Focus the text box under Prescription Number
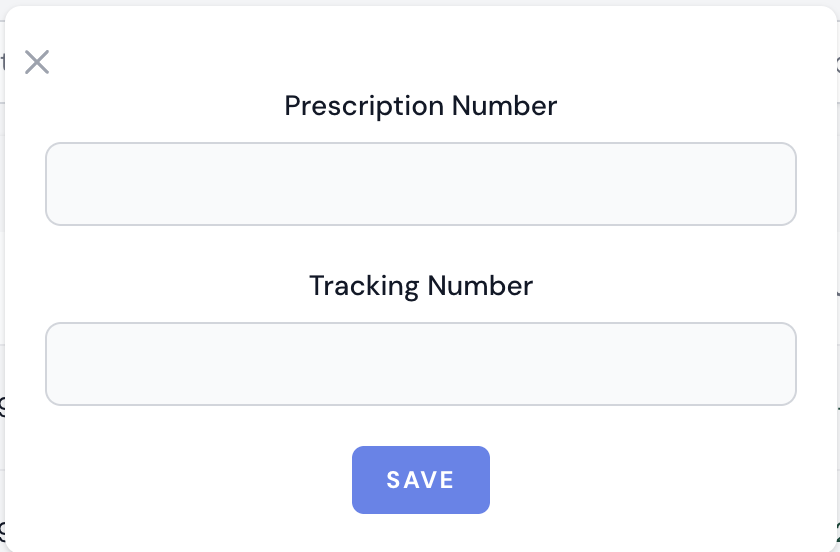Screen dimensions: 840x552 tap(420, 184)
